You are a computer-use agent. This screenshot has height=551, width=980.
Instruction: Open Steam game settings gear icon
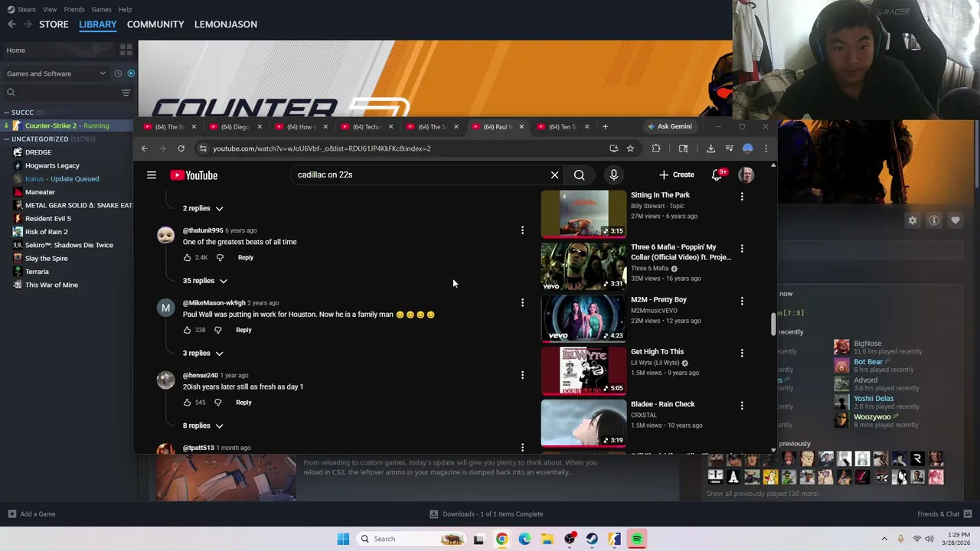click(x=913, y=220)
